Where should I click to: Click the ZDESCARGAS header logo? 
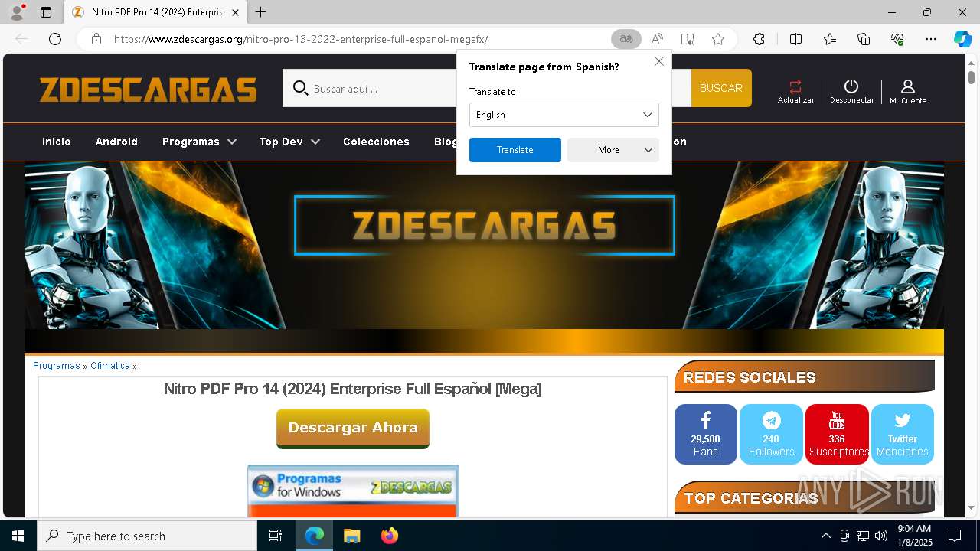point(149,90)
